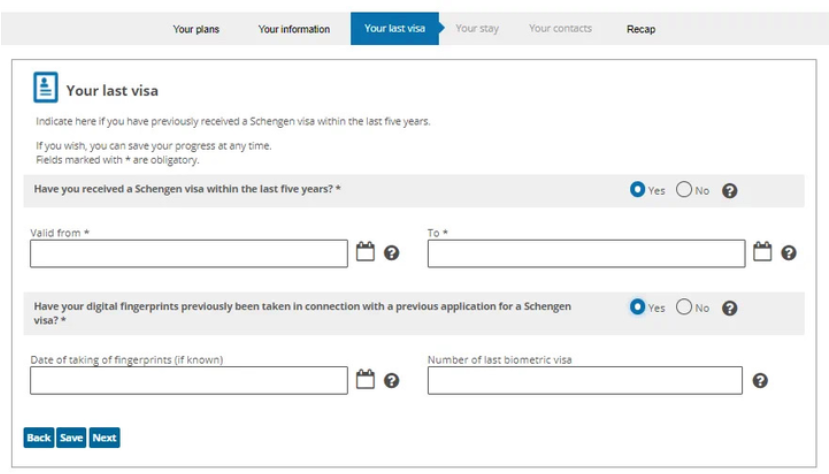Go to the Your plans tab
Image resolution: width=829 pixels, height=474 pixels.
(x=196, y=29)
